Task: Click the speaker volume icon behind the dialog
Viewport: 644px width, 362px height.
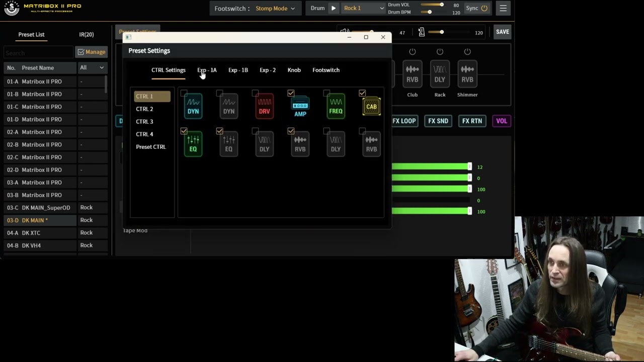Action: tap(345, 31)
